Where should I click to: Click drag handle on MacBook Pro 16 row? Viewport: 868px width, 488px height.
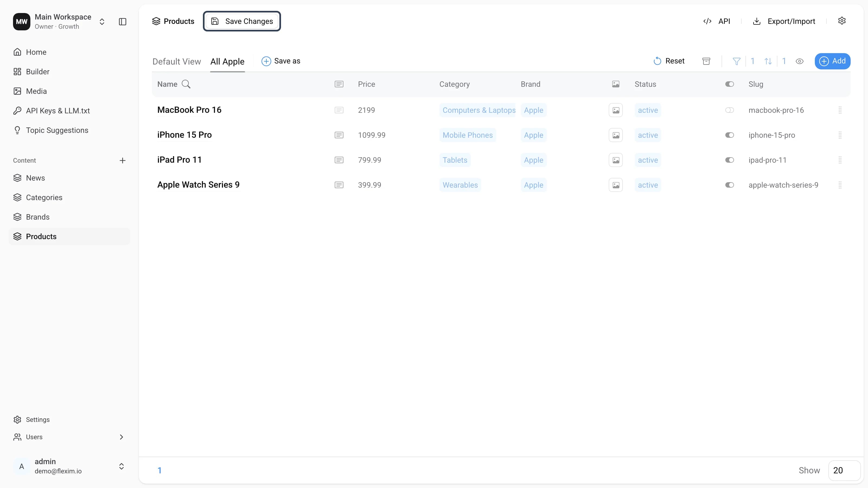tap(840, 110)
